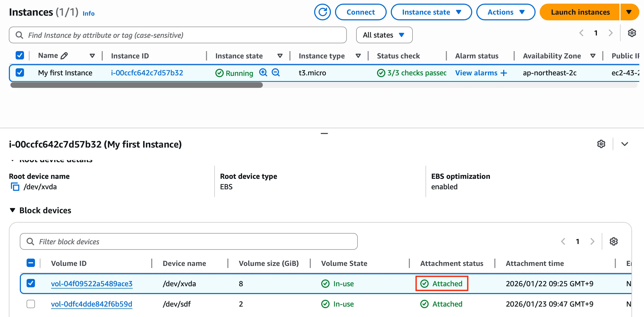Copy the root device name /dev/xvda
This screenshot has height=317, width=644.
[15, 187]
